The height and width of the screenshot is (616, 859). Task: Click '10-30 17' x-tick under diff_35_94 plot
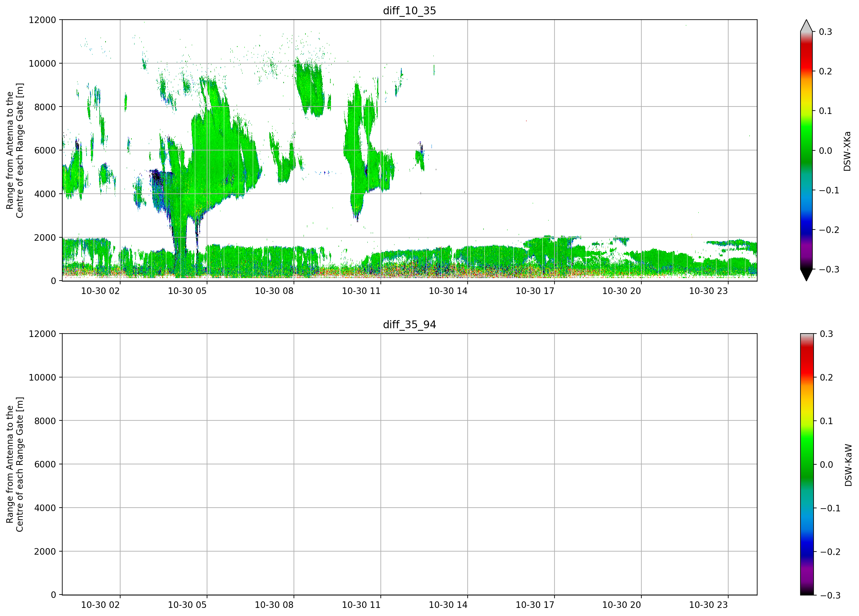[535, 605]
